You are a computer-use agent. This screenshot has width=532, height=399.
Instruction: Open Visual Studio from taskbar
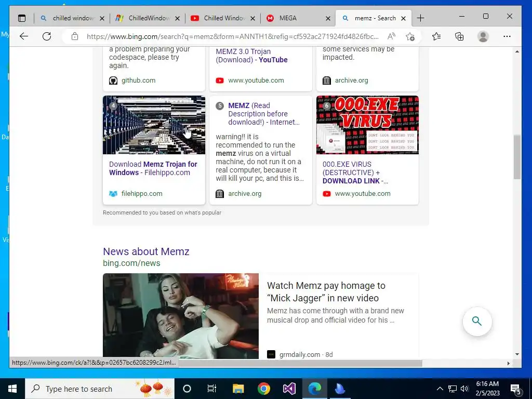coord(289,389)
